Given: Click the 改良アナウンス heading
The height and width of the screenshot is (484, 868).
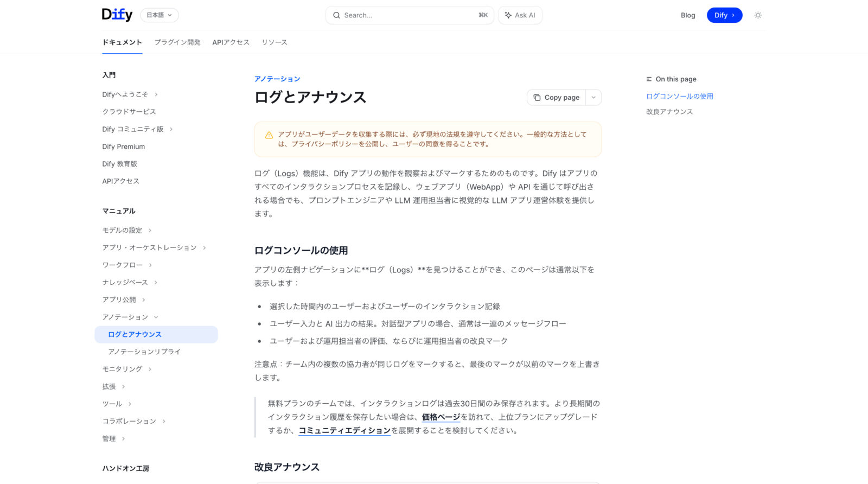Looking at the screenshot, I should tap(287, 467).
